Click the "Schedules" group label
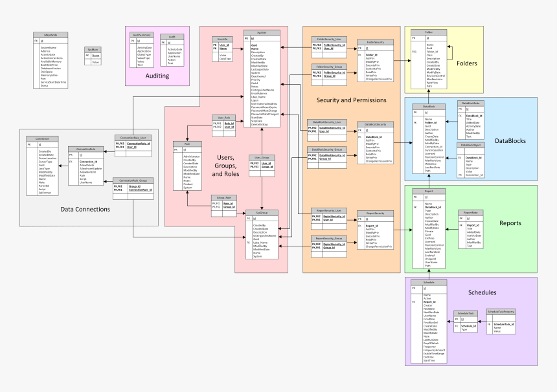 [482, 292]
